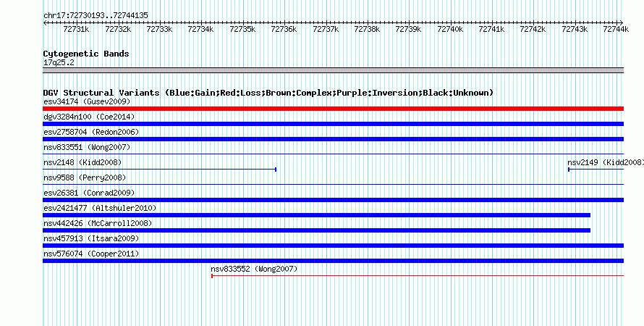644x326 pixels.
Task: Click the dgv3284n100 (Coe2014) text label
Action: click(x=89, y=117)
